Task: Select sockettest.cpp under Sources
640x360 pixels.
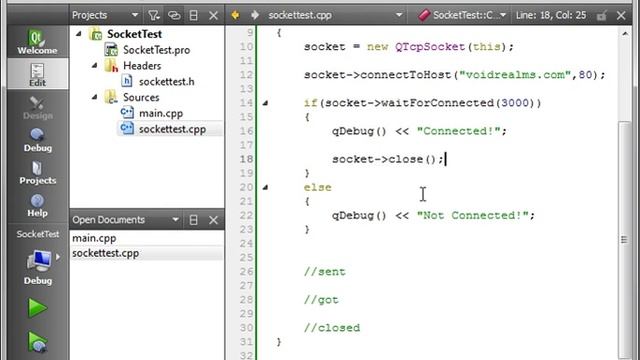Action: tap(172, 129)
